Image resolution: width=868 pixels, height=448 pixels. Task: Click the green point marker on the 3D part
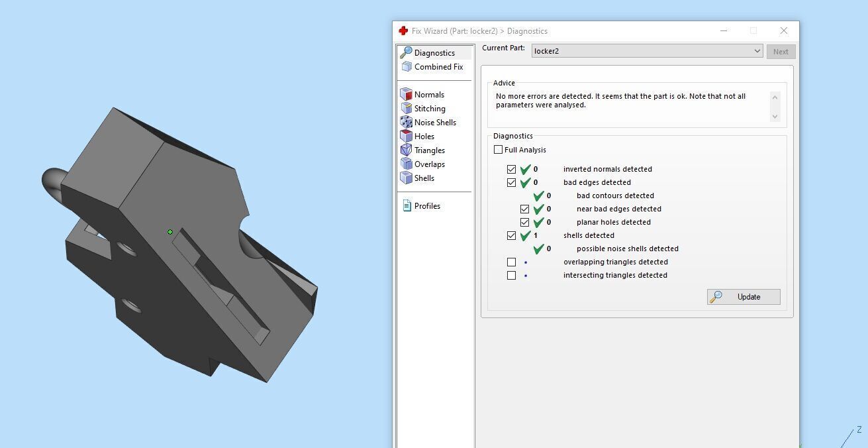(x=170, y=232)
